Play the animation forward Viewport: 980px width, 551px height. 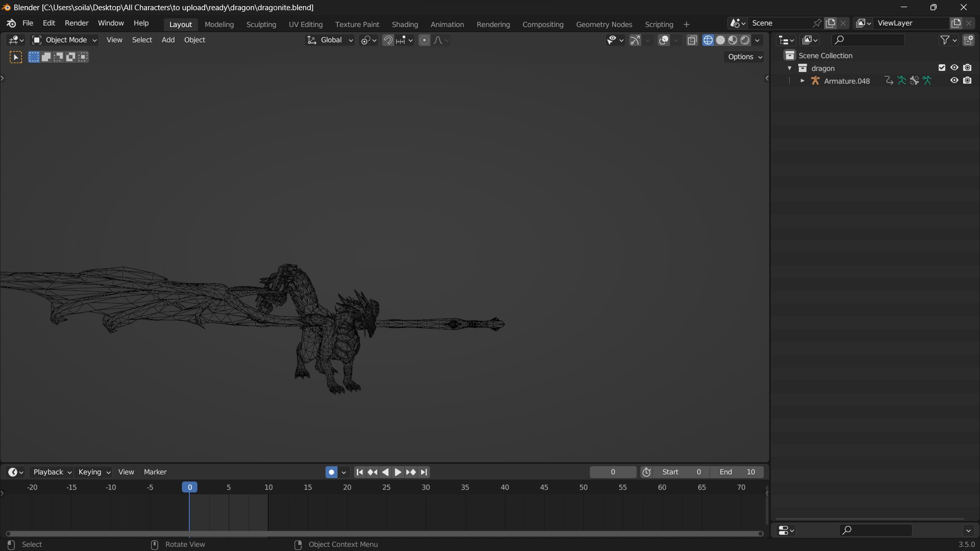[x=398, y=472]
